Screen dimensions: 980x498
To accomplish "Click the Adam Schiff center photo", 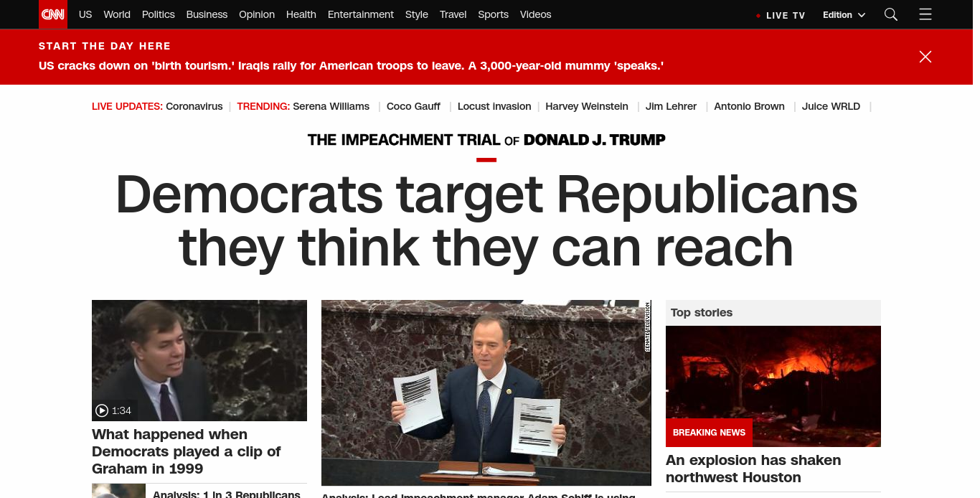I will point(486,393).
